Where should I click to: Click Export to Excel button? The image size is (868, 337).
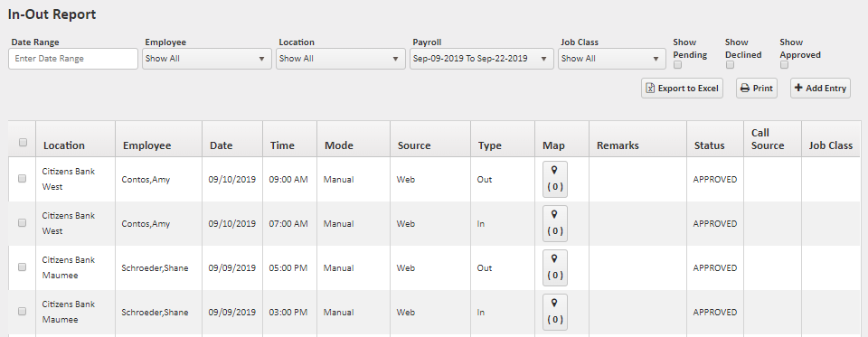tap(682, 88)
